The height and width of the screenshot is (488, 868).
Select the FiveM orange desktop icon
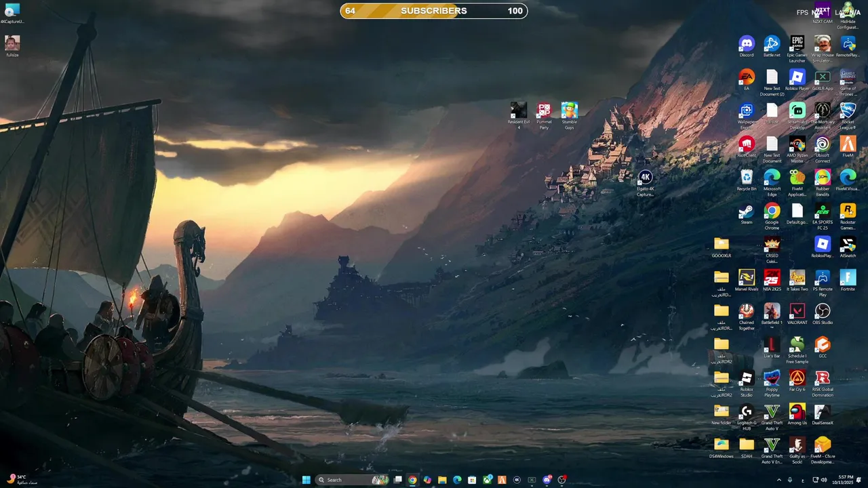point(848,147)
